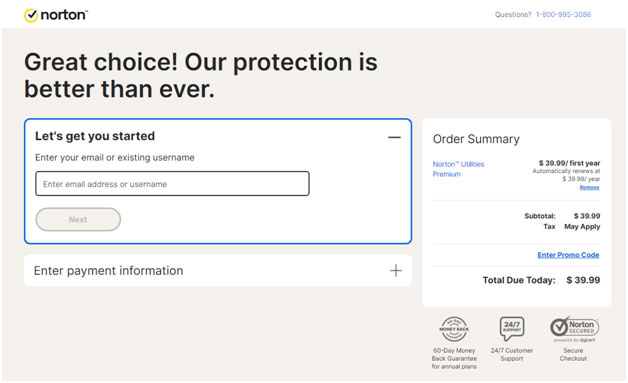This screenshot has height=383, width=628.
Task: Click the 24/7 support speech bubble icon
Action: click(512, 328)
